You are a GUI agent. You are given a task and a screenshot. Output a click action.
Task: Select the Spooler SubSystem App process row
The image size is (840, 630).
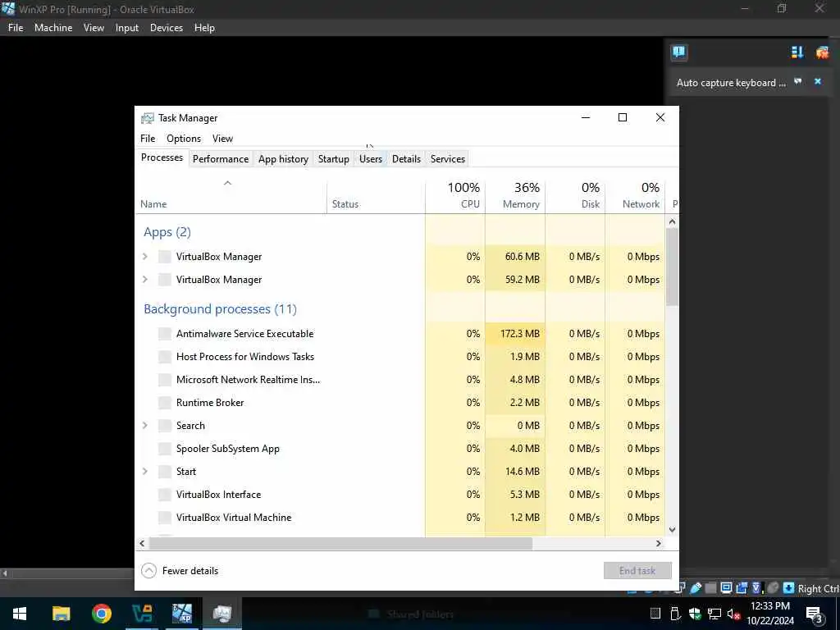click(399, 449)
